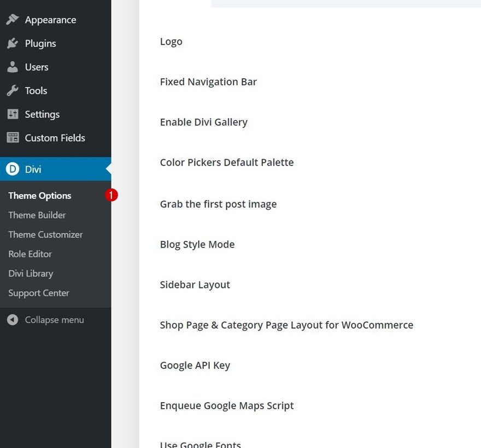Click the Google API Key field
Viewport: 481px width, 448px height.
195,365
